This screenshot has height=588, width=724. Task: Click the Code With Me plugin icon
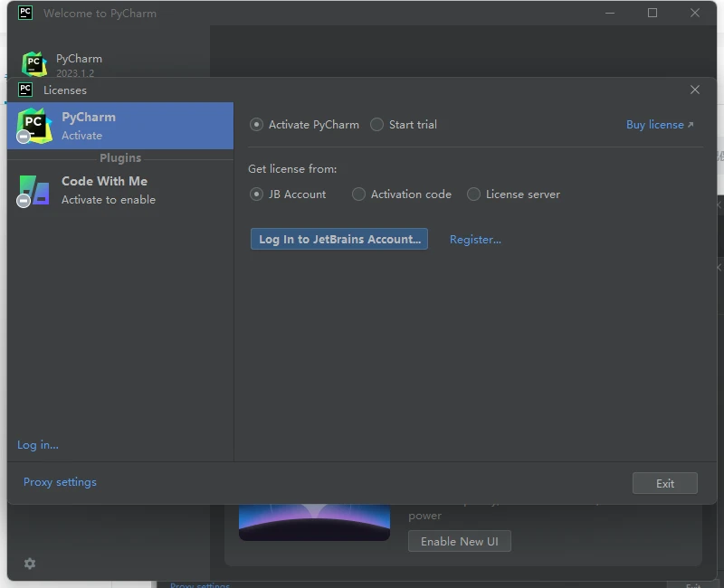(x=33, y=190)
